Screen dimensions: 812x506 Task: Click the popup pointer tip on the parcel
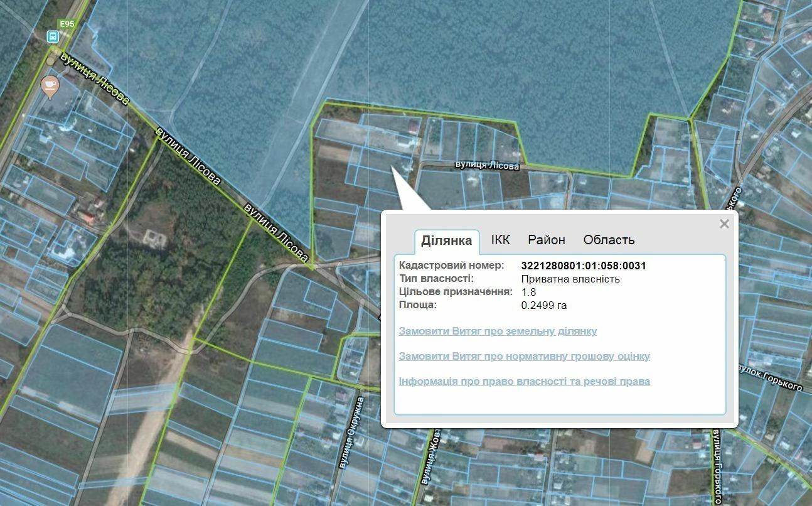[x=393, y=167]
